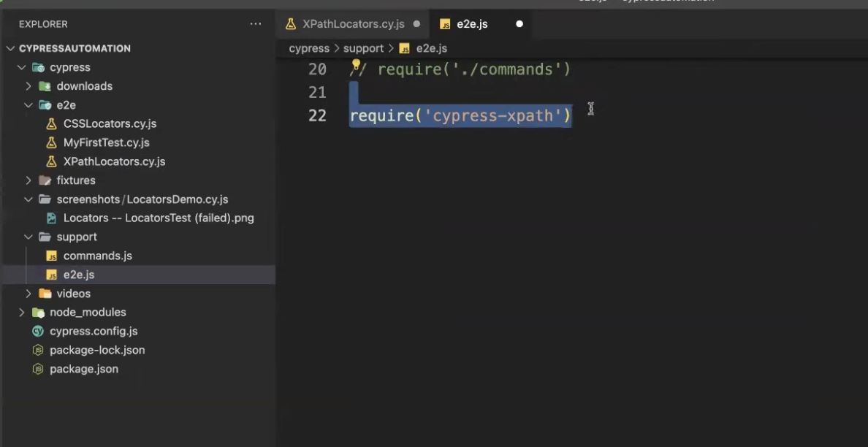
Task: Click the cypress breadcrumb segment
Action: click(309, 49)
